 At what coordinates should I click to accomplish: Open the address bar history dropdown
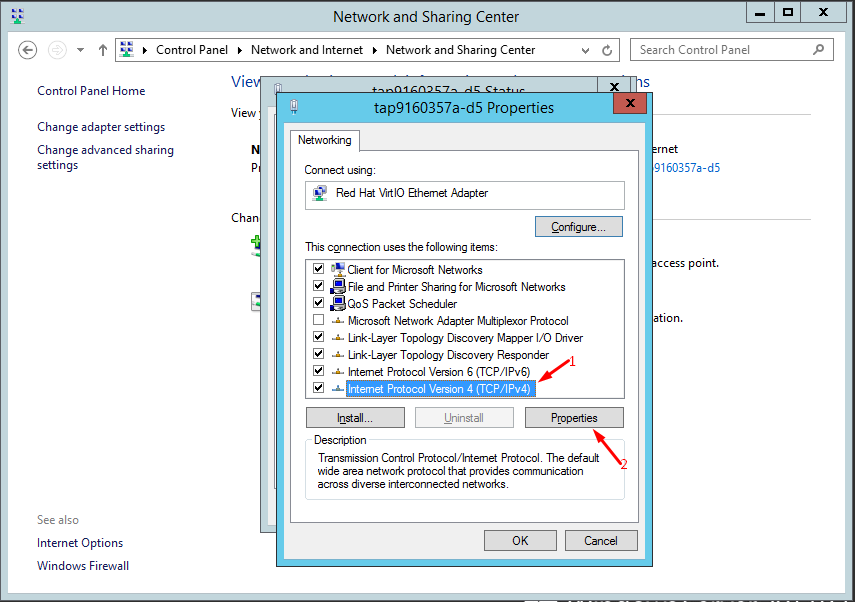tap(585, 51)
